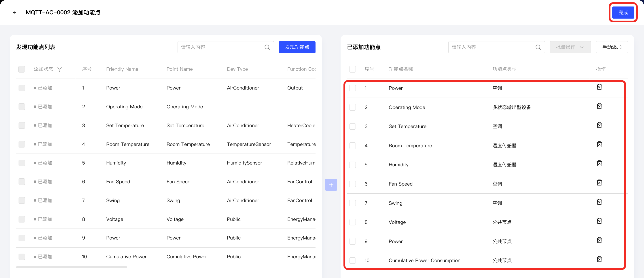Click the plus transfer button between panels

pyautogui.click(x=331, y=185)
